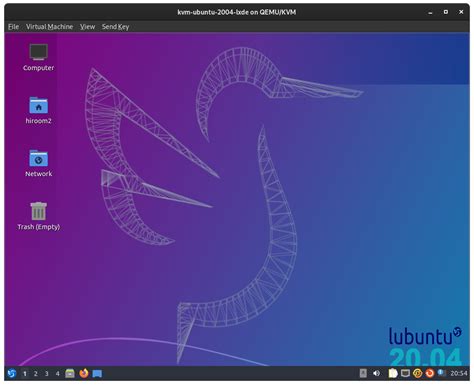Minimize the QEMU/KVM viewer window
The width and height of the screenshot is (474, 385).
pyautogui.click(x=430, y=12)
